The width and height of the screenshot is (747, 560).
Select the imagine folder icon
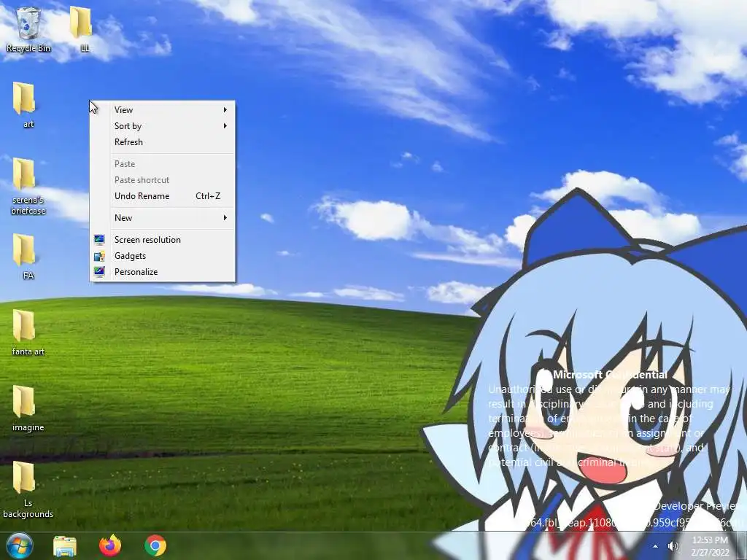pyautogui.click(x=28, y=408)
